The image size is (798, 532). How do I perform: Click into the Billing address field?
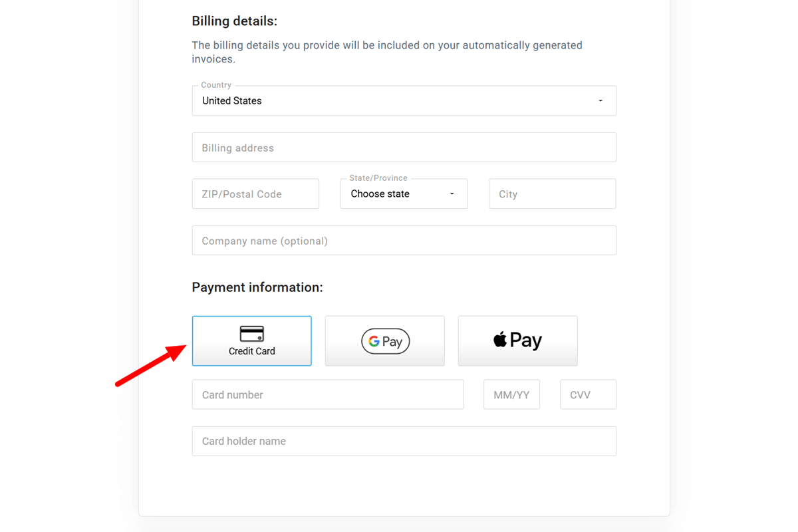404,147
